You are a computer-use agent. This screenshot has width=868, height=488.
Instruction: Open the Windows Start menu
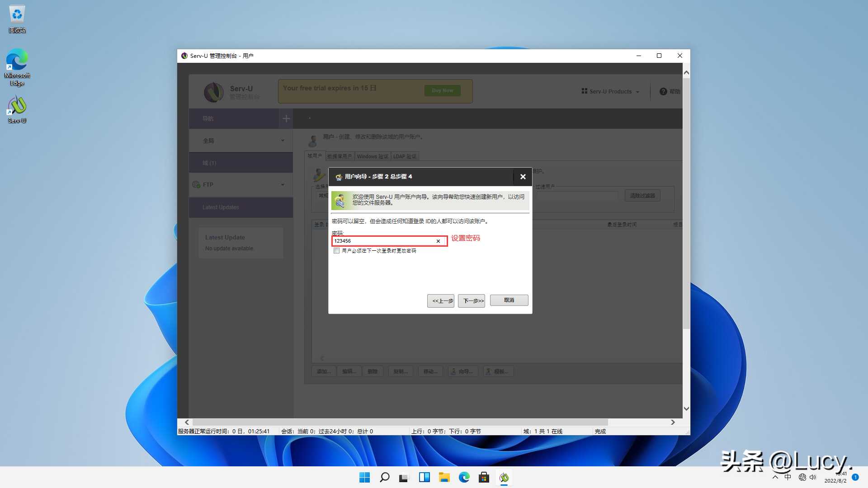pos(364,478)
